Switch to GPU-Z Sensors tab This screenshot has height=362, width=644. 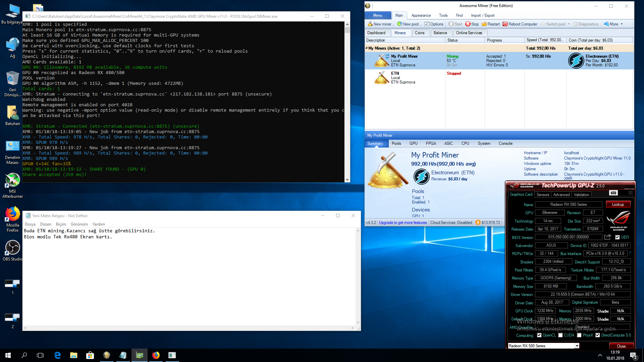coord(543,195)
